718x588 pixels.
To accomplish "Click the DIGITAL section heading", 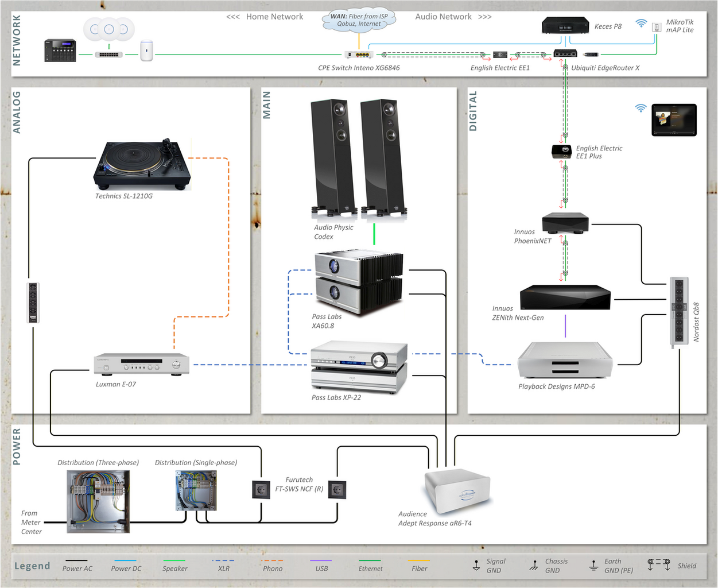I will click(x=473, y=111).
